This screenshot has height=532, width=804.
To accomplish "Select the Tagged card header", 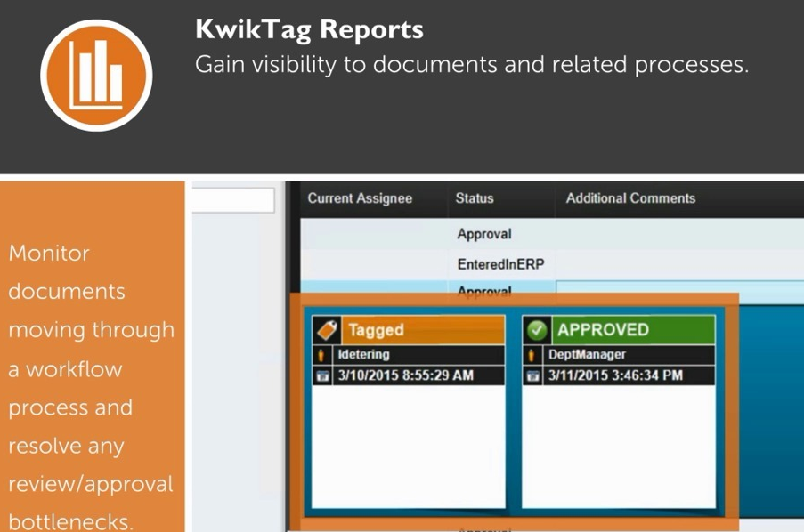I will (x=409, y=329).
